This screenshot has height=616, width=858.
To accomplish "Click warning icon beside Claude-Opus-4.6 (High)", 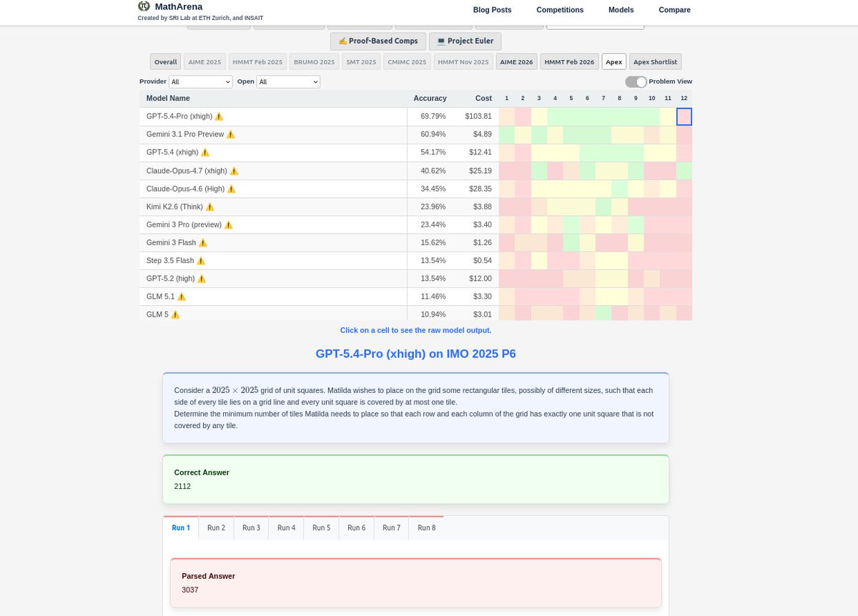I will pos(231,189).
